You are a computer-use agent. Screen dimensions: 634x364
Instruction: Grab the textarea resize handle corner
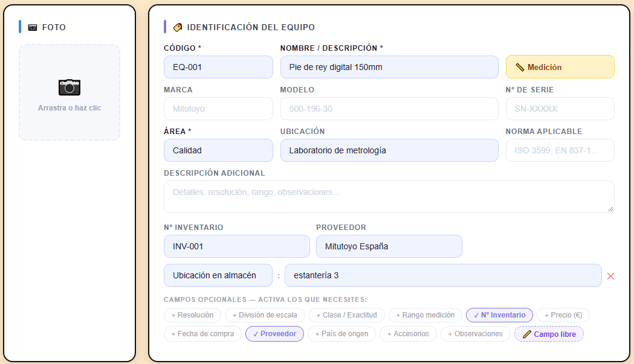610,209
